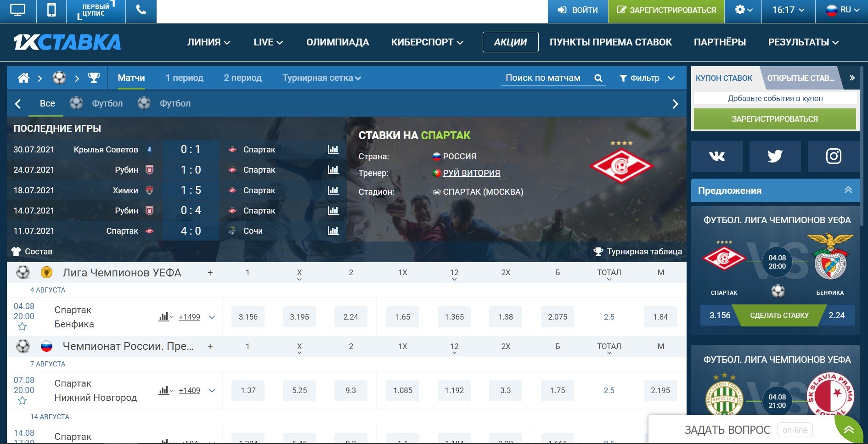Screen dimensions: 868x444
Task: Open stats for 24.07.2021 Рубин match
Action: point(333,170)
